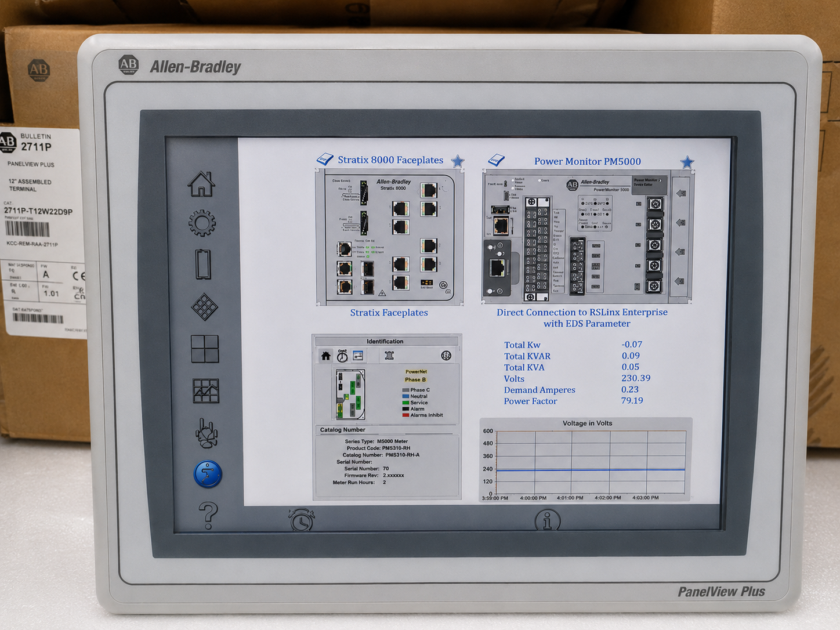Open the trend chart icon in sidebar

[x=206, y=390]
